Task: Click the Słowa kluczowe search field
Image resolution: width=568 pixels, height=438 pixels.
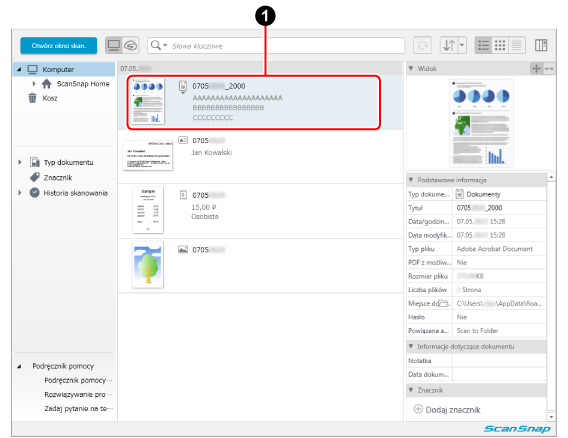Action: click(x=286, y=46)
